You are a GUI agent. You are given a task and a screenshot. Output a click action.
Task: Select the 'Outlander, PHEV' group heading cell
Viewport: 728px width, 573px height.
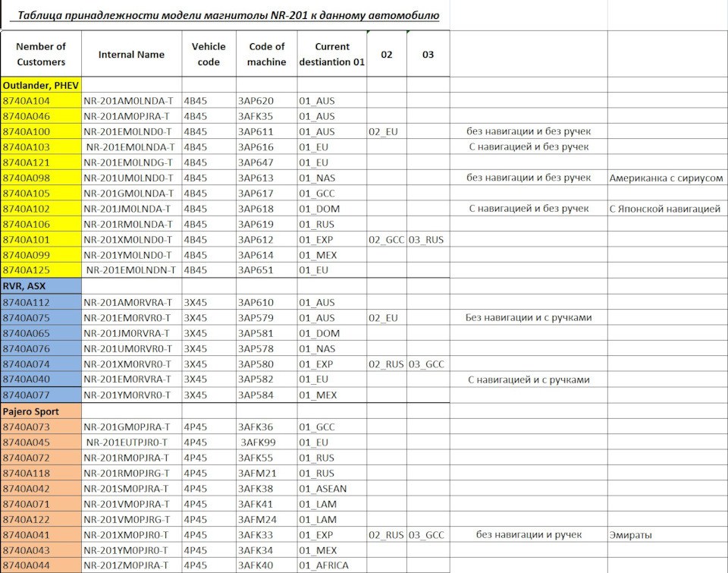(x=41, y=85)
